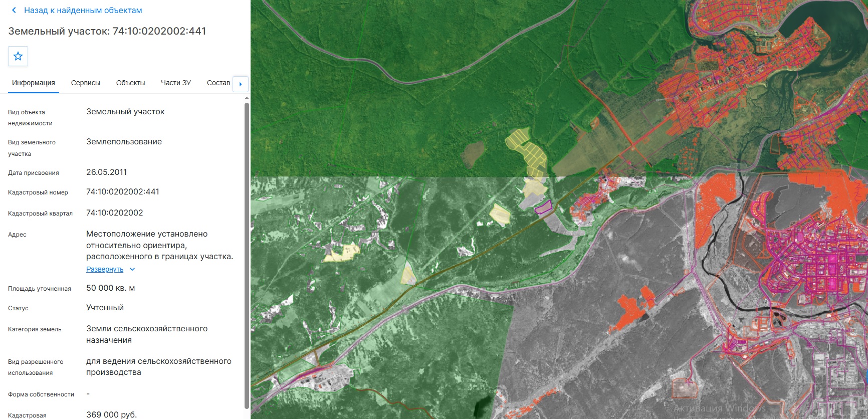Select the wide yellow parcel in the west
The height and width of the screenshot is (419, 868).
tap(342, 253)
